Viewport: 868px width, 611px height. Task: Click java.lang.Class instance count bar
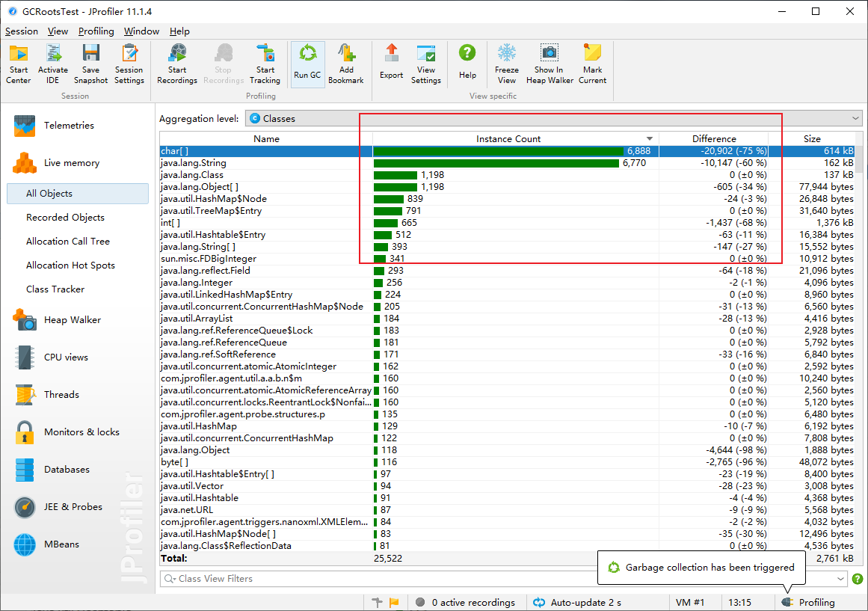click(395, 175)
